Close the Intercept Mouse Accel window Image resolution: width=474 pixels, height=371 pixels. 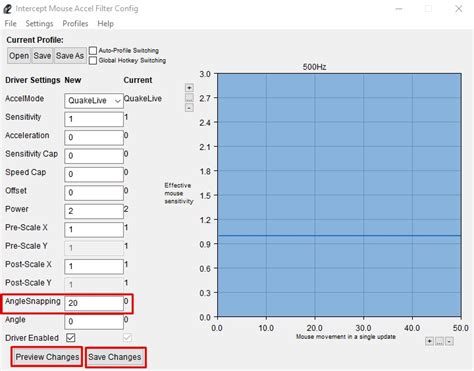(459, 9)
